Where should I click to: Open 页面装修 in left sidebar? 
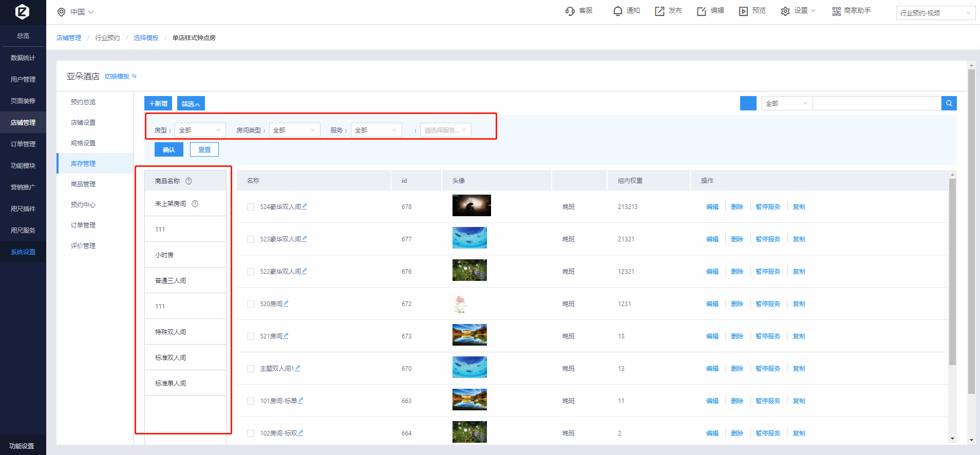point(23,101)
